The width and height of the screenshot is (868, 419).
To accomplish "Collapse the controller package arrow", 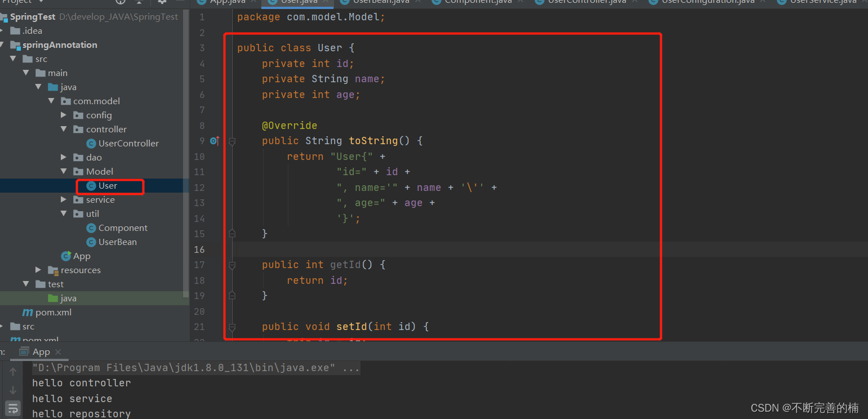I will click(x=64, y=130).
